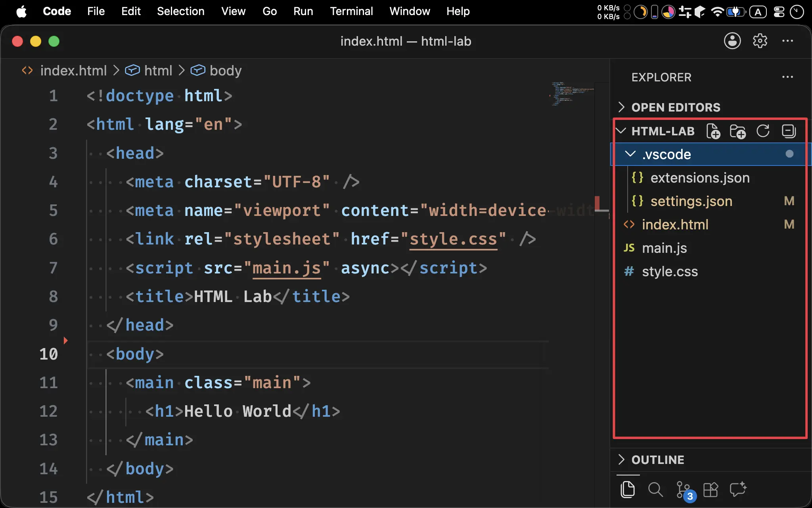Screen dimensions: 812x508
Task: Click line number 10 in gutter
Action: coord(48,354)
